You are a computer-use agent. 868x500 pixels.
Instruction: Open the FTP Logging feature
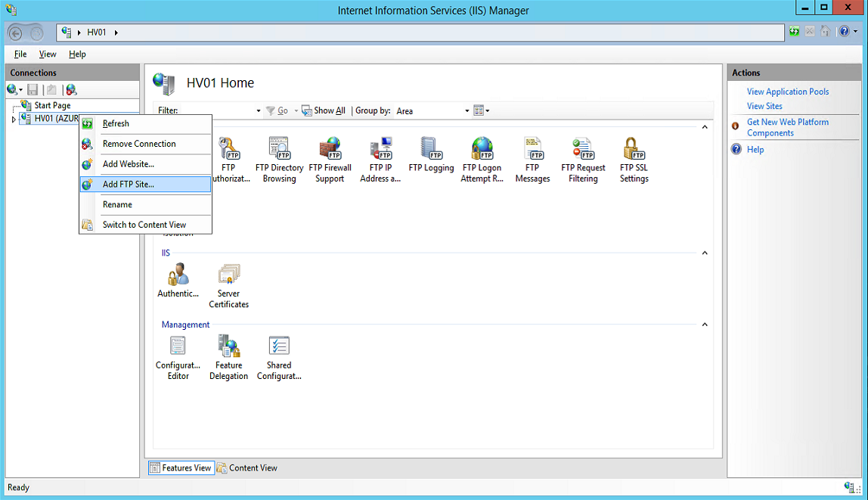click(x=431, y=159)
